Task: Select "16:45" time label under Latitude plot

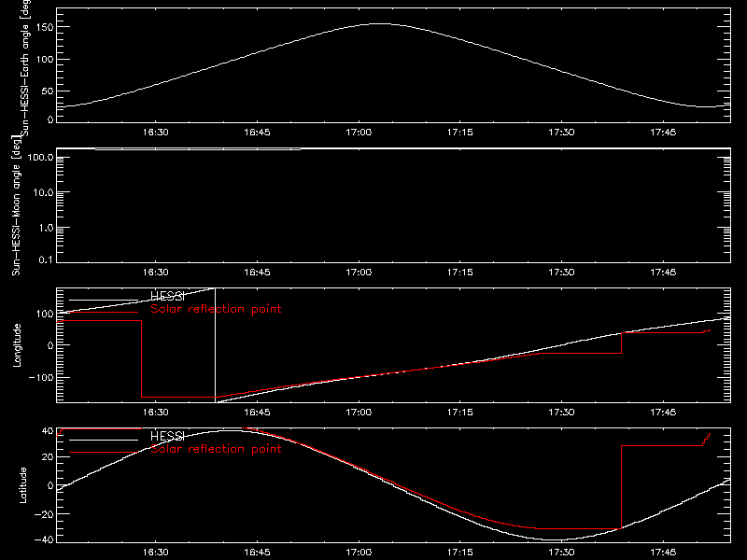Action: pos(258,553)
